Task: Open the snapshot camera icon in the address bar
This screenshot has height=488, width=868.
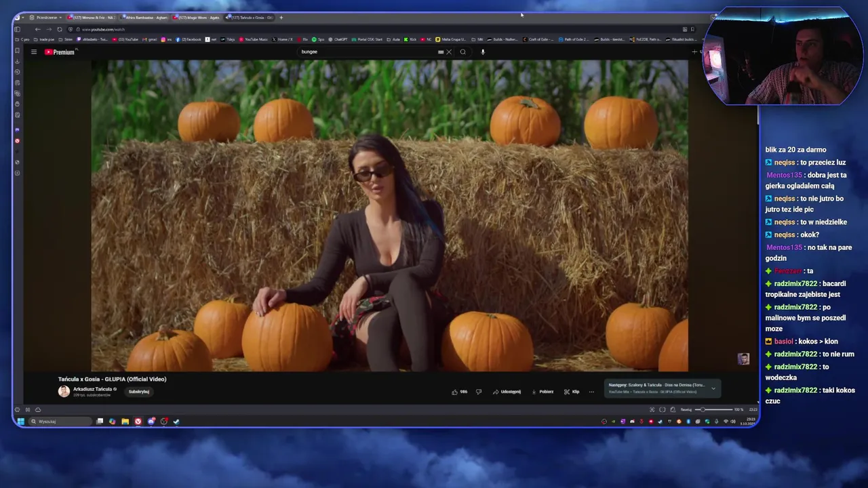Action: pyautogui.click(x=685, y=29)
